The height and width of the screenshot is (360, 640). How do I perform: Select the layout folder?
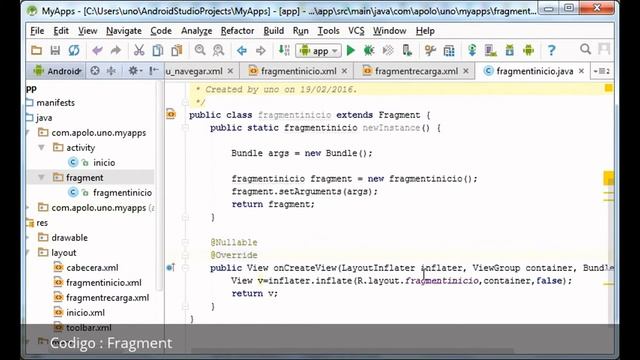(63, 253)
